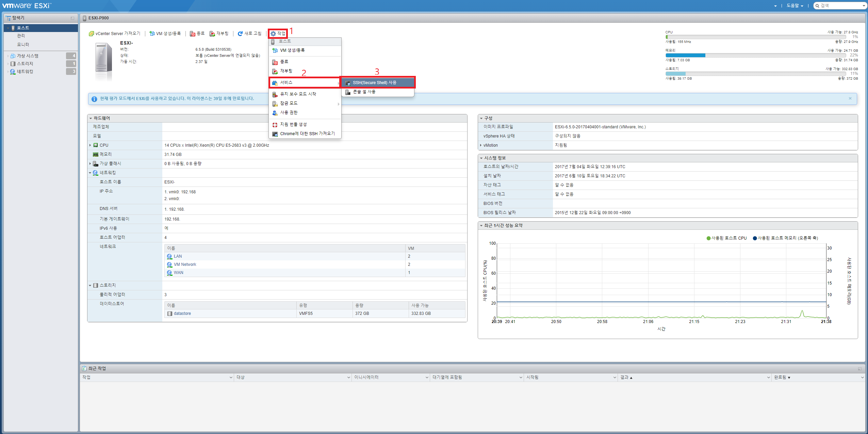Screen dimensions: 868x434
Task: Click 재부팅 (reboot) toolbar button
Action: 219,33
